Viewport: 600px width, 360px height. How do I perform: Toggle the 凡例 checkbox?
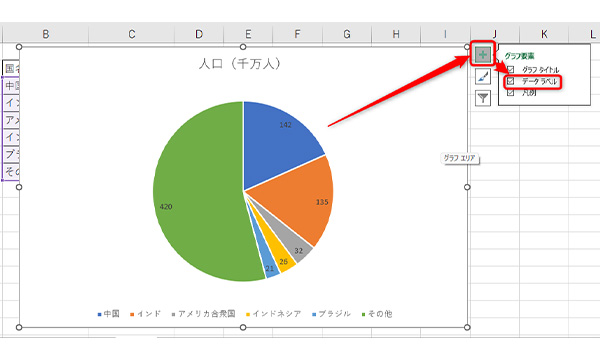click(510, 93)
